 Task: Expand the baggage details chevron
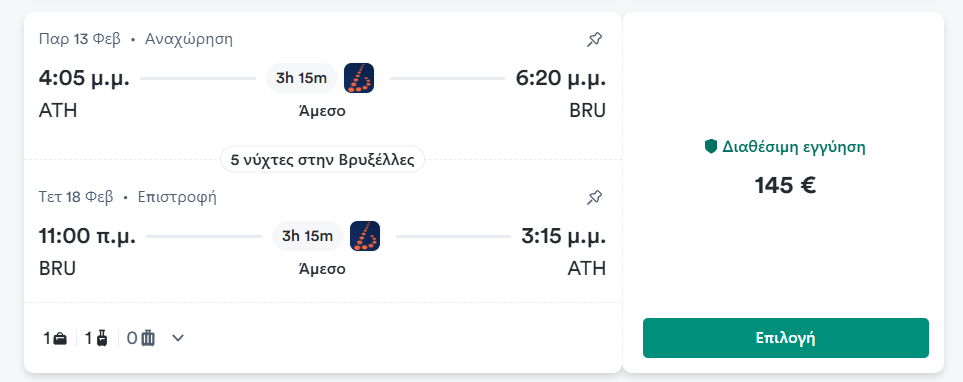click(178, 338)
